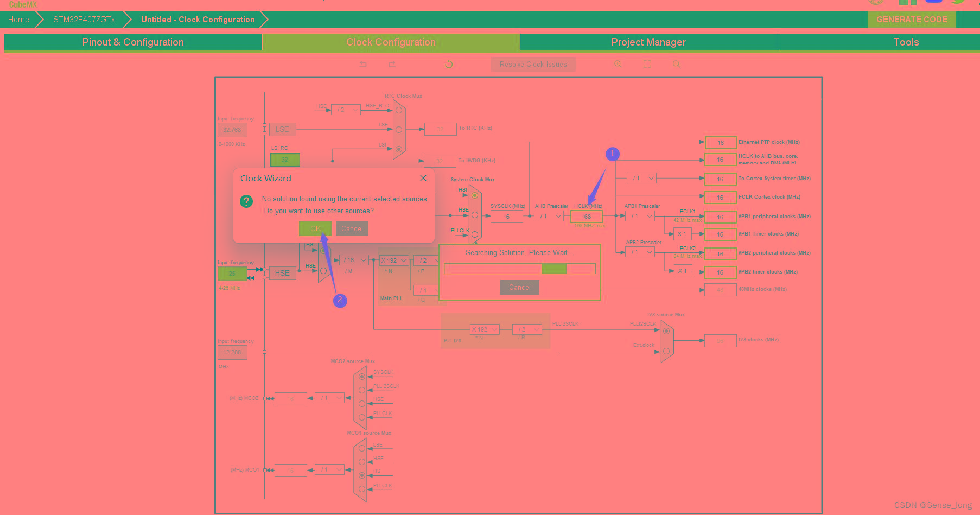Click Cancel in the Clock Wizard dialog

(x=352, y=228)
